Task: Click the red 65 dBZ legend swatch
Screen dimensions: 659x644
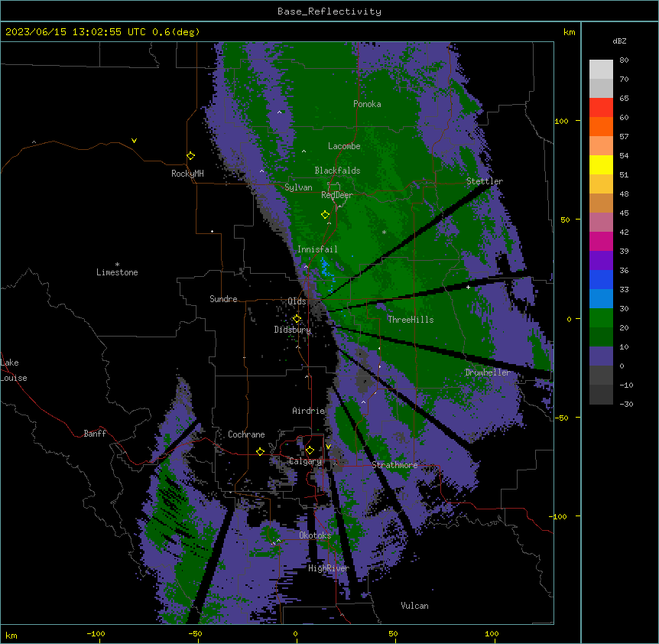Action: (601, 107)
